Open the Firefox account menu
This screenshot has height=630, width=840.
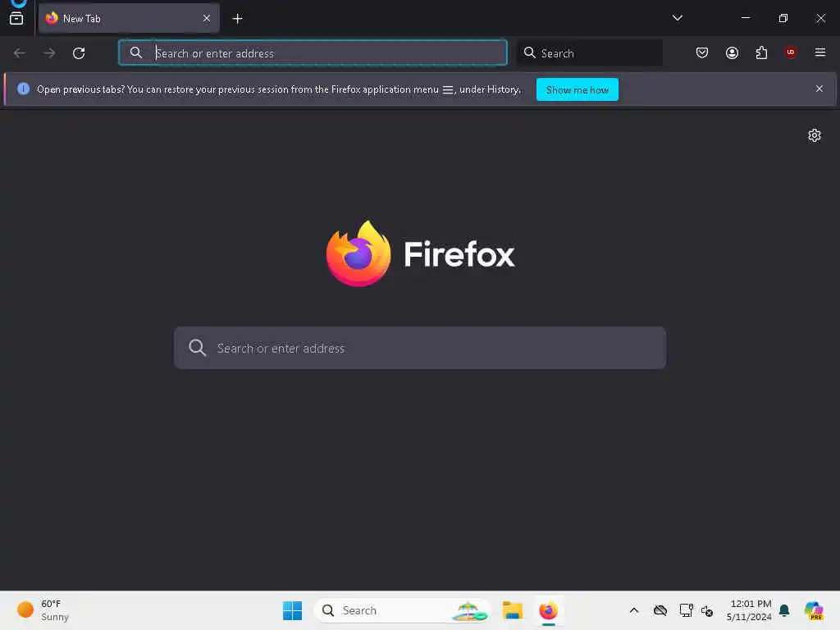pyautogui.click(x=732, y=52)
